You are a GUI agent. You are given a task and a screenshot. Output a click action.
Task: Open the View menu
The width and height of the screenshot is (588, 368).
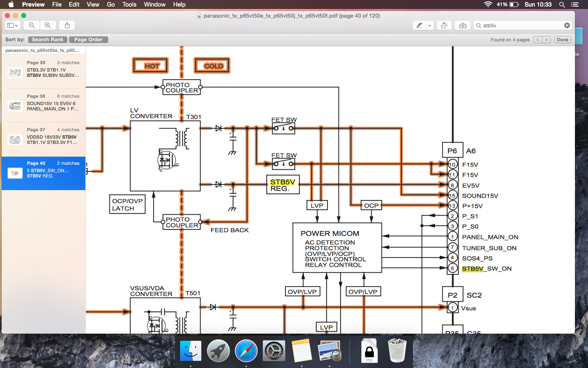pos(93,4)
